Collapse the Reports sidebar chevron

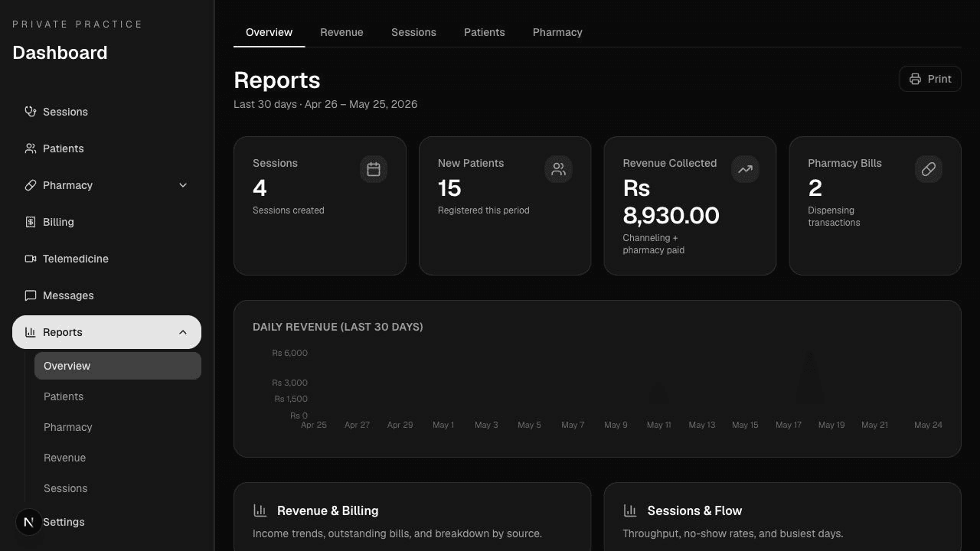tap(183, 332)
